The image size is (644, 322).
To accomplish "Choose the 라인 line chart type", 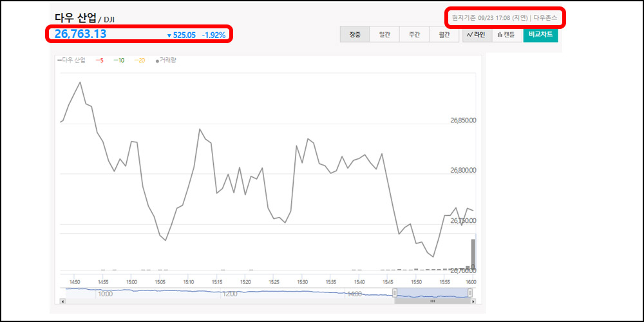I will pos(477,35).
